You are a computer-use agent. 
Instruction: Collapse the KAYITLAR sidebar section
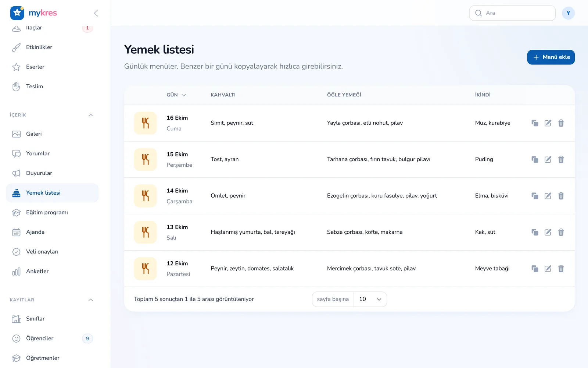tap(90, 300)
